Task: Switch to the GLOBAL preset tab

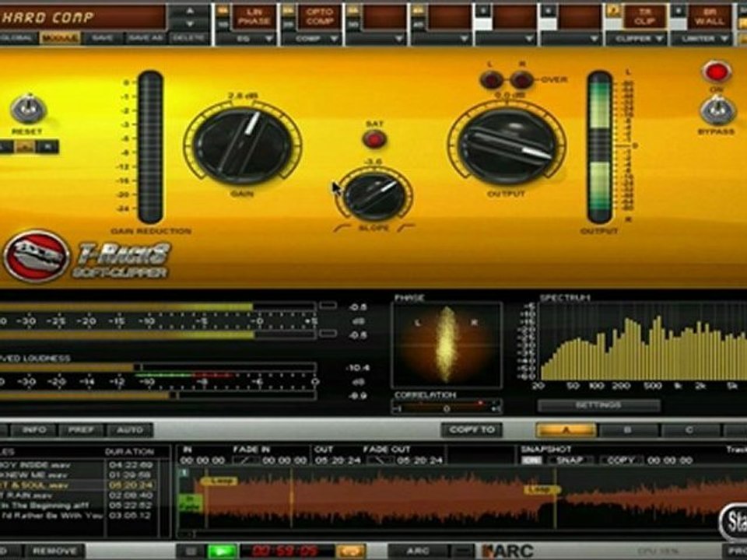Action: pos(17,38)
